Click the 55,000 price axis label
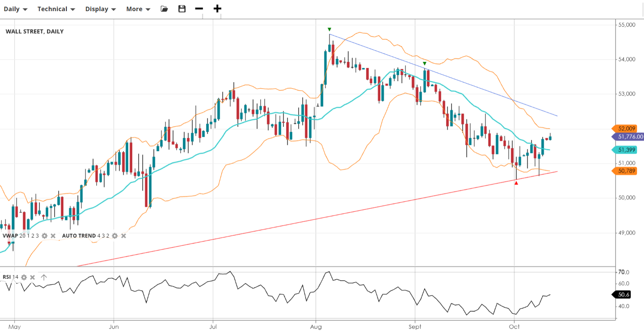Viewport: 644px width, 334px height. 626,25
